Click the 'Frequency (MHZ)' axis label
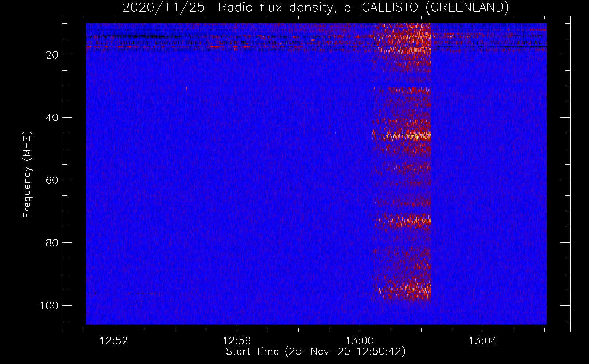The height and width of the screenshot is (364, 589). 27,175
